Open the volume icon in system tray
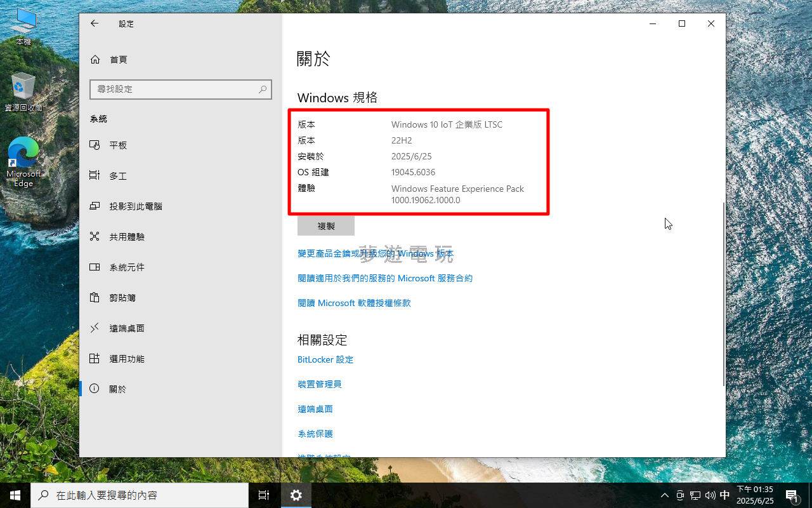This screenshot has width=812, height=508. (710, 495)
